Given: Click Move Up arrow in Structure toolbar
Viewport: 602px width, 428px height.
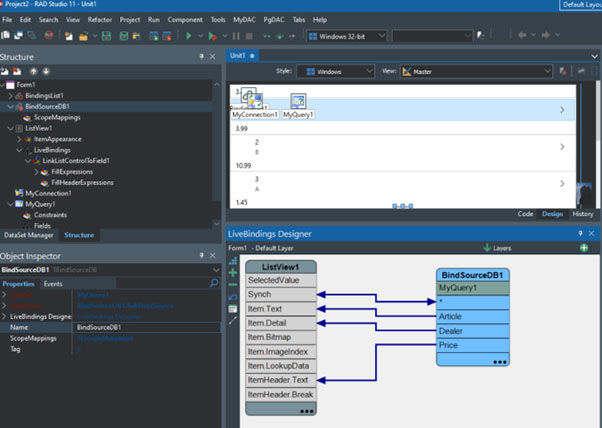Looking at the screenshot, I should (x=34, y=71).
